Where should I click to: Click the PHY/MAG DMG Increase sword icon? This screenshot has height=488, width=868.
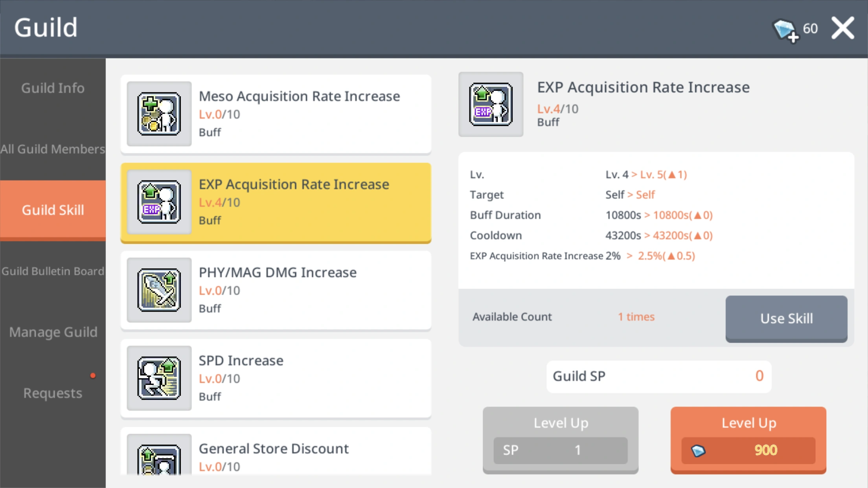pyautogui.click(x=159, y=290)
